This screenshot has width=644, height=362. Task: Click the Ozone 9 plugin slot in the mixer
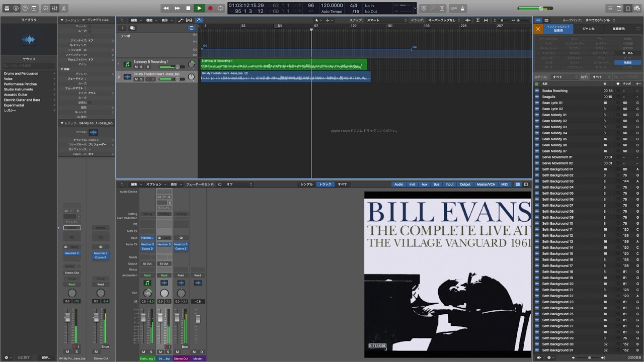pyautogui.click(x=181, y=249)
